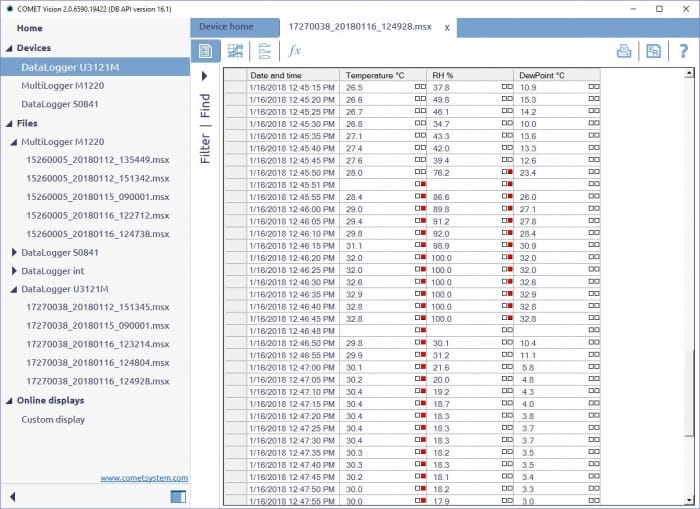Close the 17270038_20180116_124928.msx tab
This screenshot has width=700, height=509.
447,27
